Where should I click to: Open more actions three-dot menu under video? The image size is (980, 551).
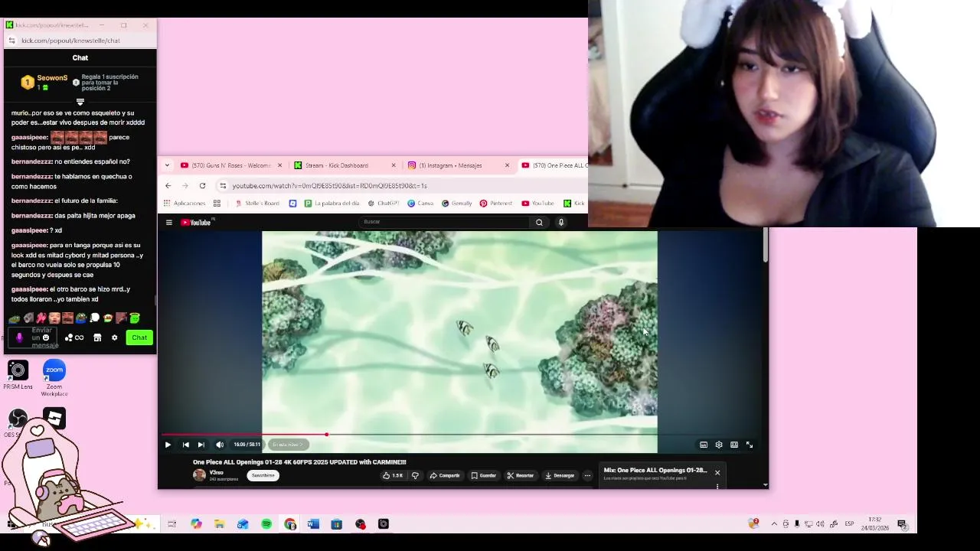pos(587,475)
